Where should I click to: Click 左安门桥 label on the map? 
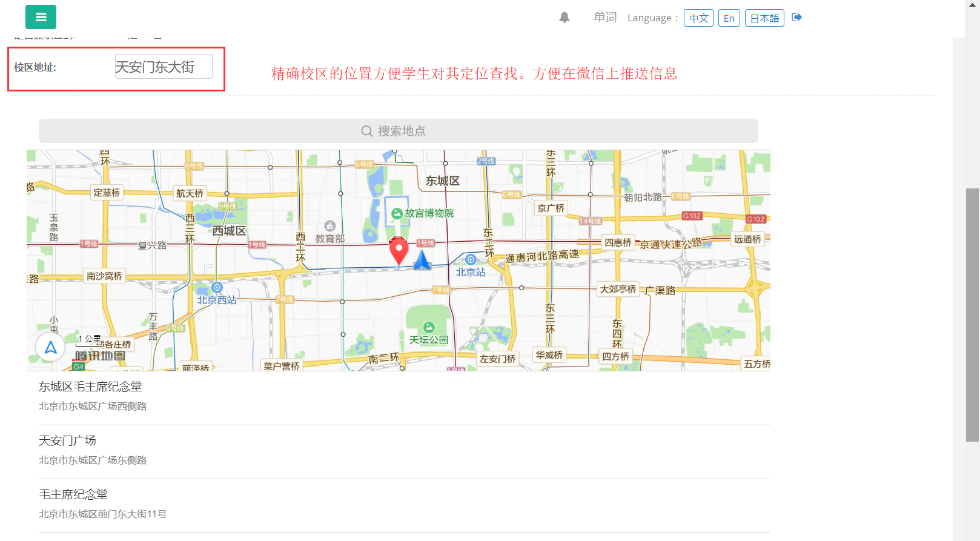(x=498, y=359)
